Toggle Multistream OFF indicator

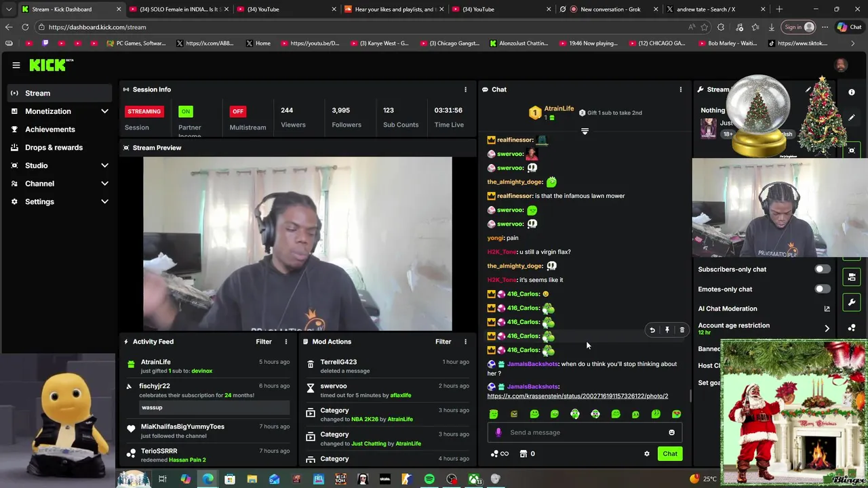pos(237,111)
